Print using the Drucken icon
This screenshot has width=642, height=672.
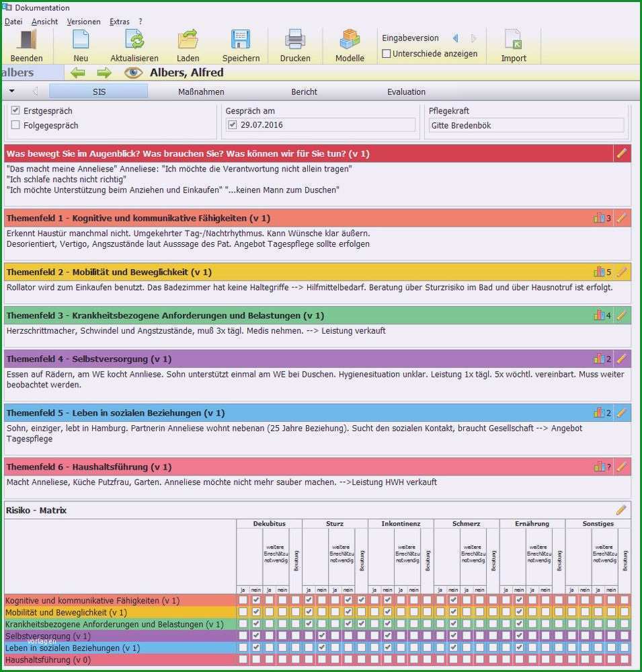coord(295,40)
